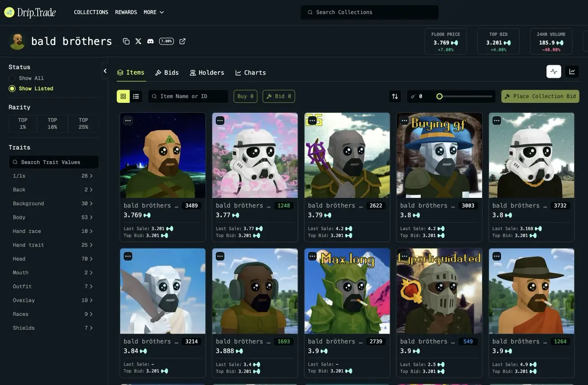Click the bald bröthers collection avatar
The height and width of the screenshot is (385, 588).
pyautogui.click(x=17, y=42)
